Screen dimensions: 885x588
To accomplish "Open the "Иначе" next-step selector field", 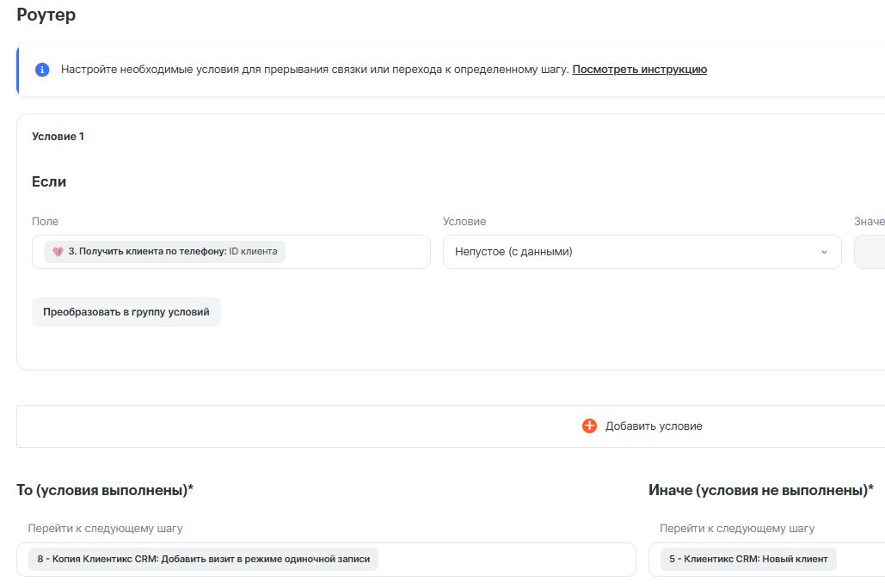I will [x=860, y=560].
